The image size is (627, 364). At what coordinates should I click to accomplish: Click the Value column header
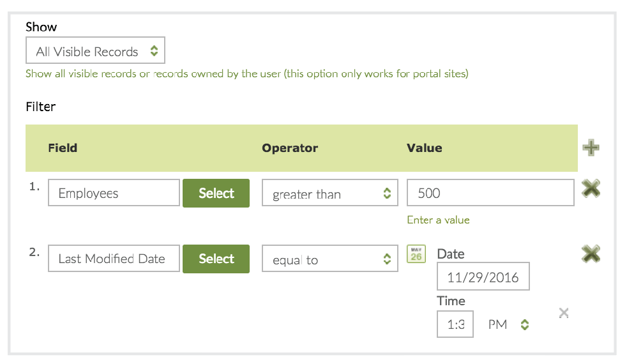(425, 148)
